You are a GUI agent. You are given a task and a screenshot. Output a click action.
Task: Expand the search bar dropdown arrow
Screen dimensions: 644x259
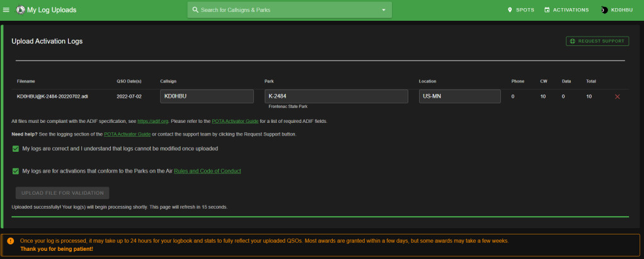(384, 10)
